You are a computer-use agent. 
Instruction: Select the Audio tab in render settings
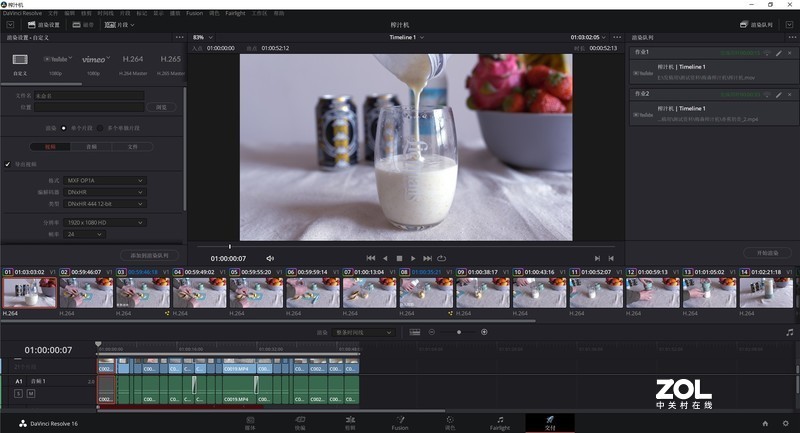(x=91, y=147)
